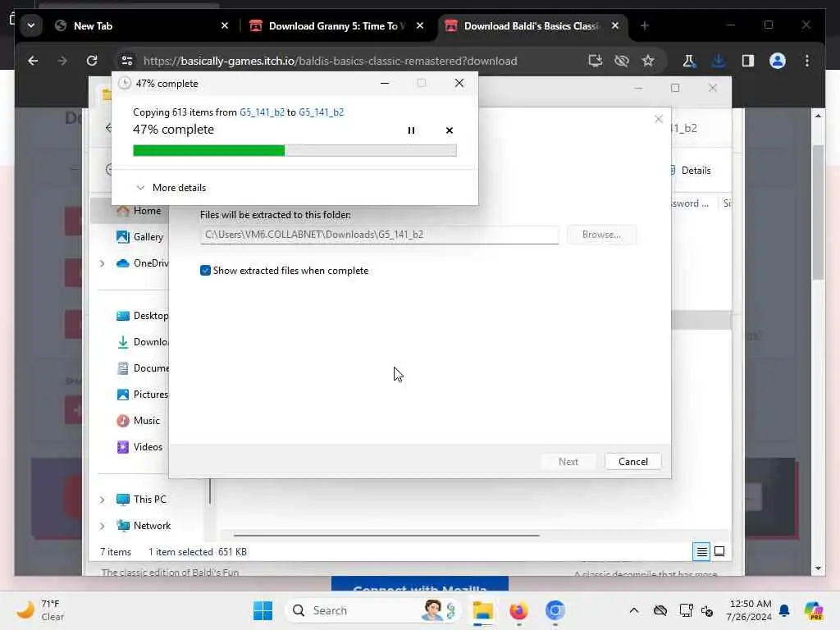Open Documents in Explorer sidebar
The image size is (840, 630).
[142, 368]
